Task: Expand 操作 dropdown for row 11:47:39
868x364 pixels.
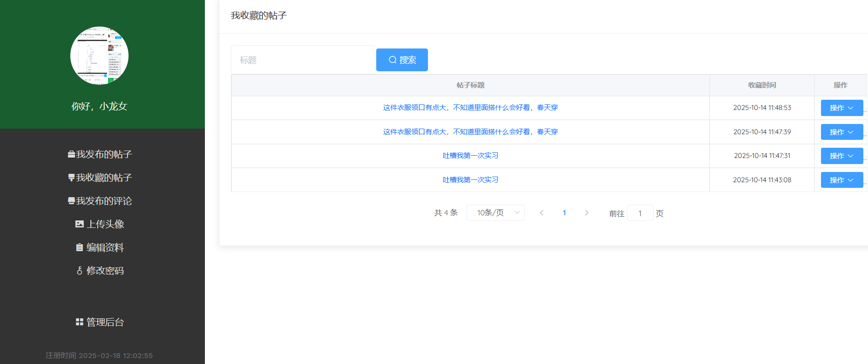Action: [842, 132]
